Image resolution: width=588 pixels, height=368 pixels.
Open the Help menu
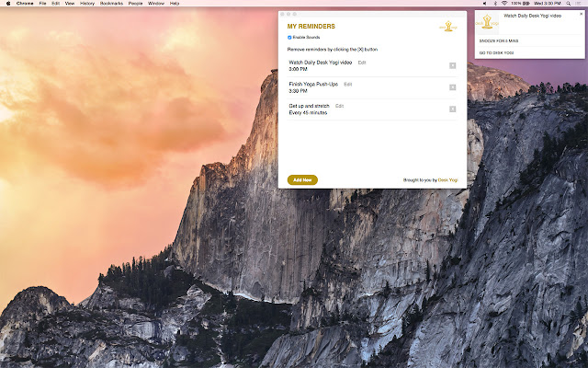[x=175, y=4]
